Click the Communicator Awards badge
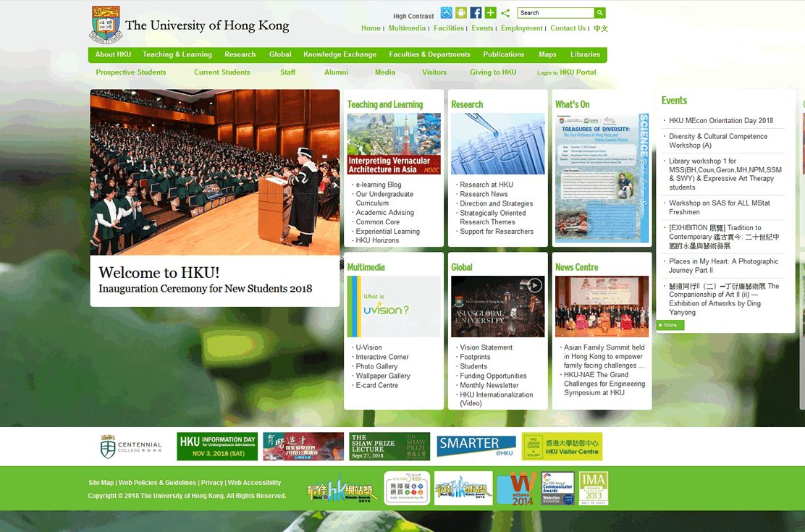The height and width of the screenshot is (532, 805). click(x=558, y=489)
